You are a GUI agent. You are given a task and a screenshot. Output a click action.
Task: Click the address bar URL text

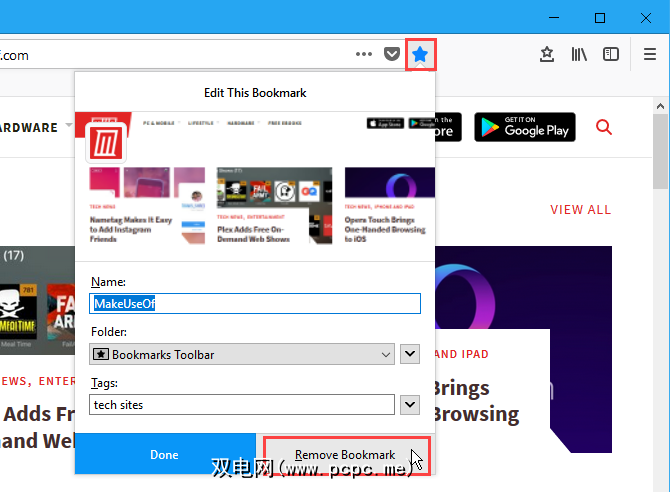(14, 55)
